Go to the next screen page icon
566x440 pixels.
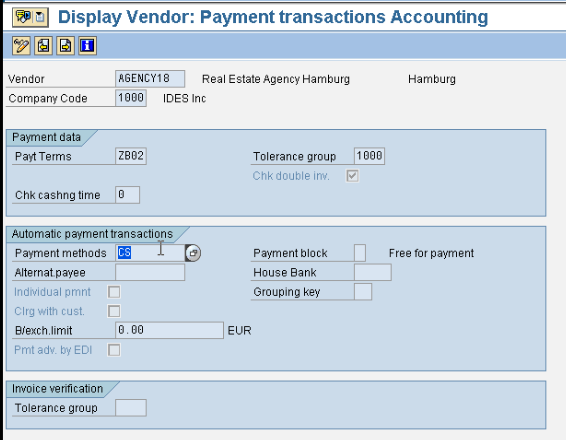pyautogui.click(x=65, y=46)
